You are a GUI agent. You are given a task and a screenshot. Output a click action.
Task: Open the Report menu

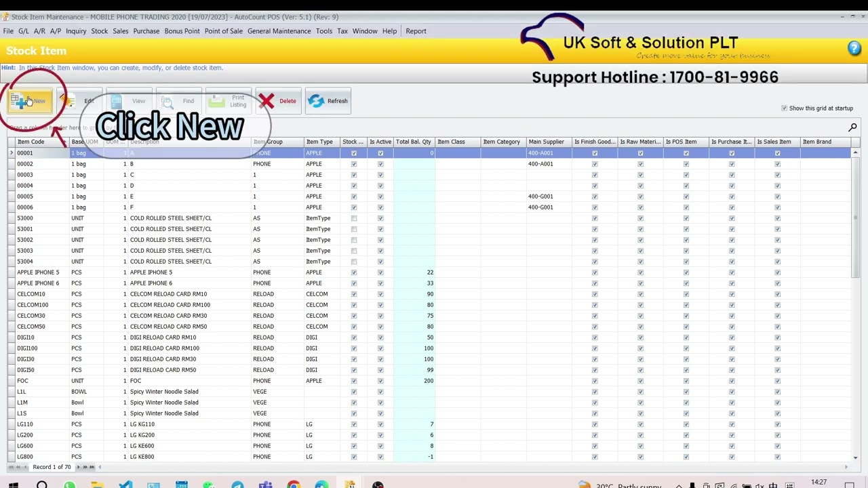[416, 31]
